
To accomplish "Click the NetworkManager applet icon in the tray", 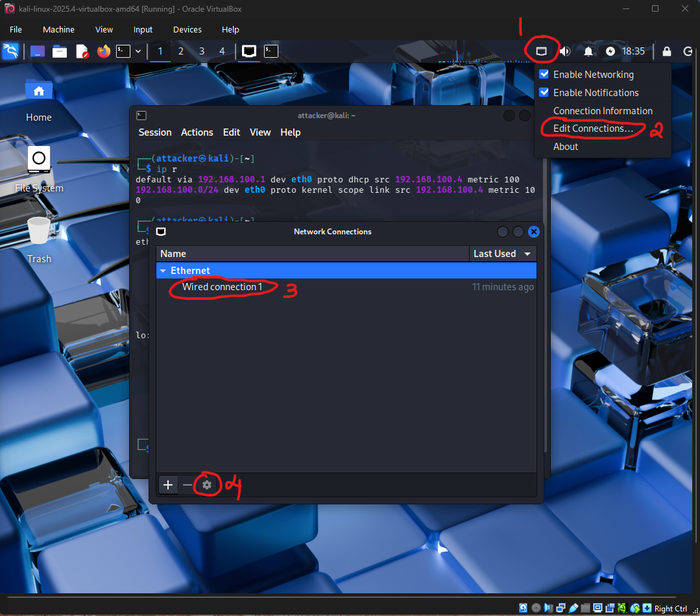I will (x=541, y=51).
